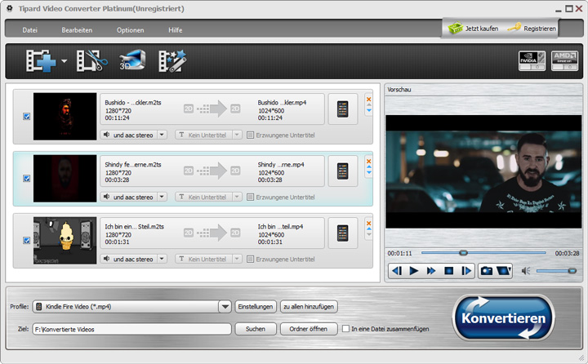Click the Einstellungen button
588x364 pixels.
[256, 307]
